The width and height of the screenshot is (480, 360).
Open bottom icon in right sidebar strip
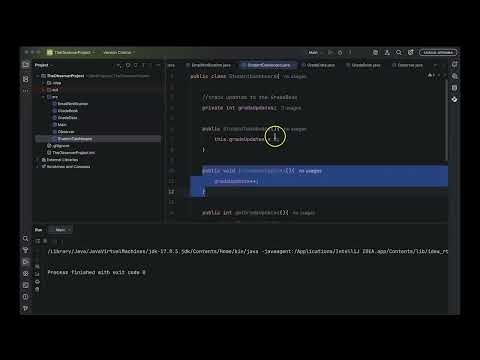[x=455, y=100]
